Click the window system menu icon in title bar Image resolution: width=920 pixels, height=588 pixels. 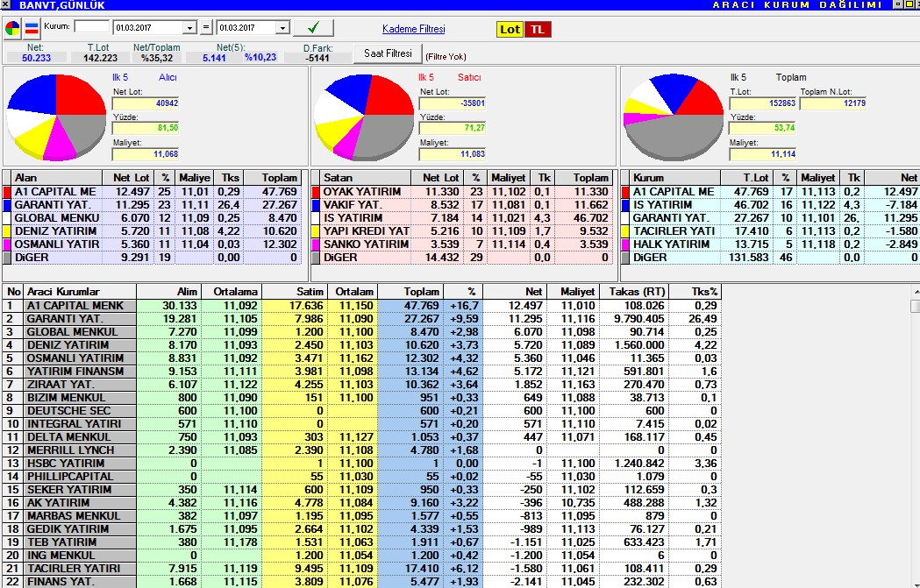tap(6, 4)
